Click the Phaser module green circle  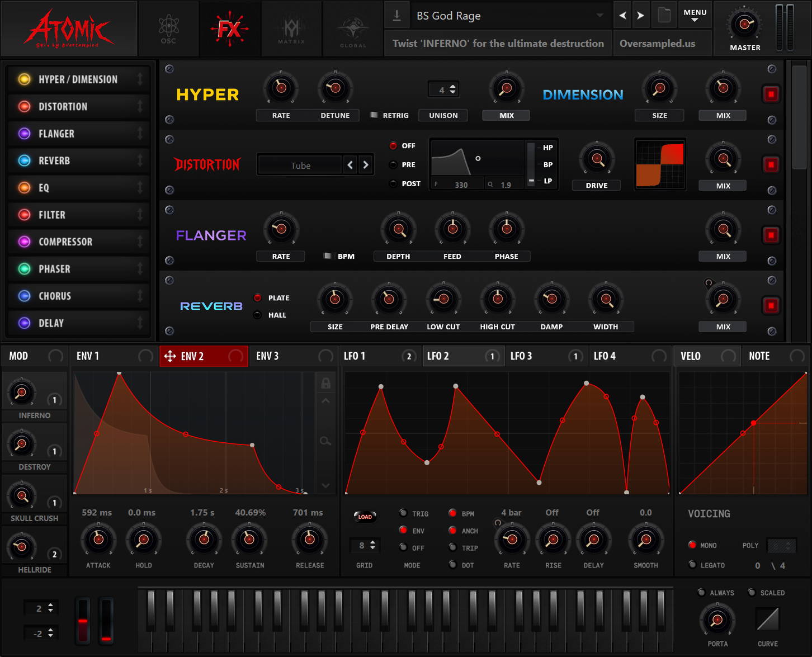[x=25, y=269]
